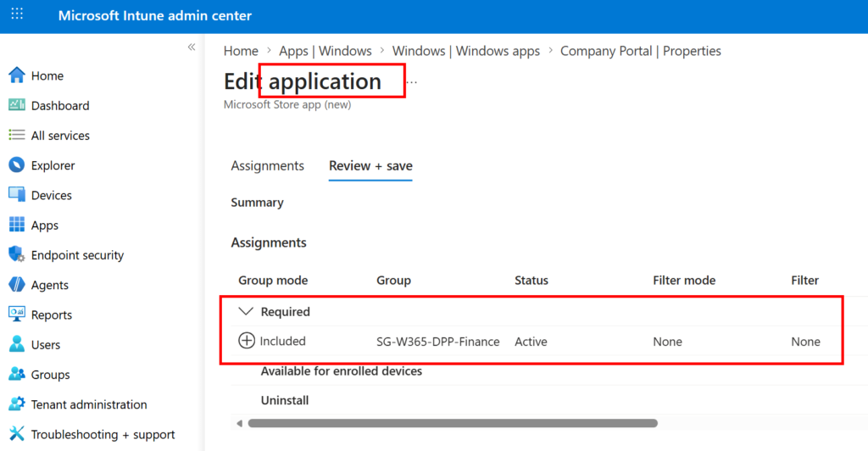This screenshot has width=868, height=451.
Task: Select the Review + save tab
Action: click(x=370, y=166)
